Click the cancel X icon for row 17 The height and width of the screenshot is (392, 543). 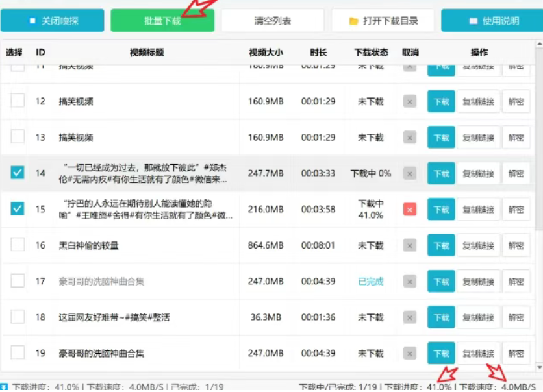tap(409, 281)
